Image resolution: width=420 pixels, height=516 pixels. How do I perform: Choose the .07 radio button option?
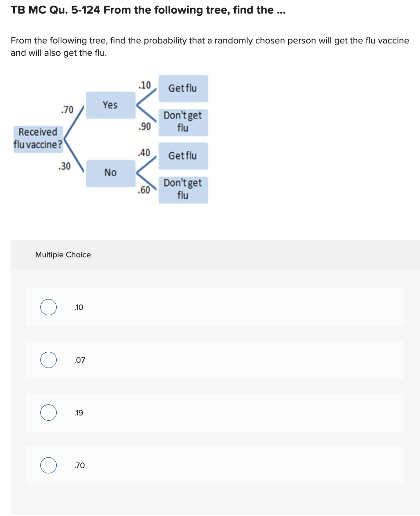[x=48, y=360]
